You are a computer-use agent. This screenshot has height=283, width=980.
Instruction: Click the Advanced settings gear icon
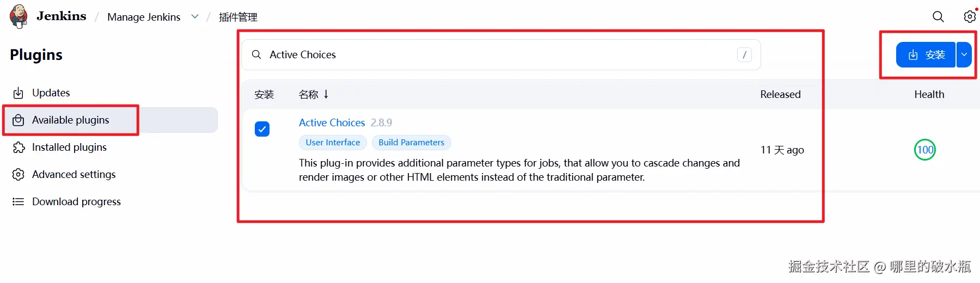click(x=19, y=175)
